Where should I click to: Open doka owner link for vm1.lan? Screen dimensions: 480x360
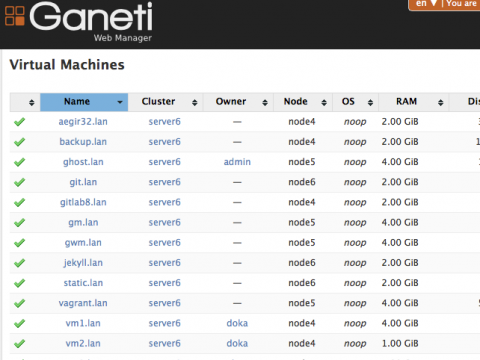237,323
